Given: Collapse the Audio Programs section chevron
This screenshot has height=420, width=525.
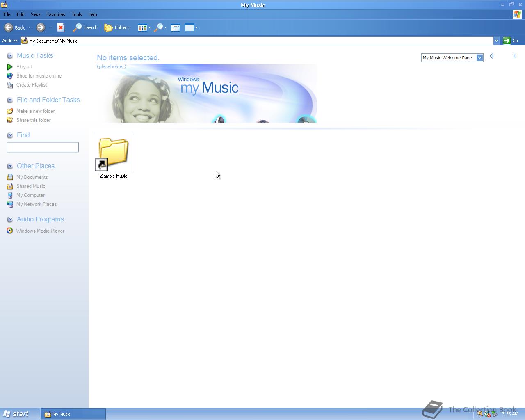Looking at the screenshot, I should (10, 219).
